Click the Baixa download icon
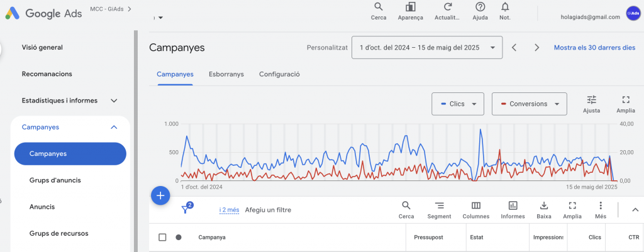 click(544, 205)
